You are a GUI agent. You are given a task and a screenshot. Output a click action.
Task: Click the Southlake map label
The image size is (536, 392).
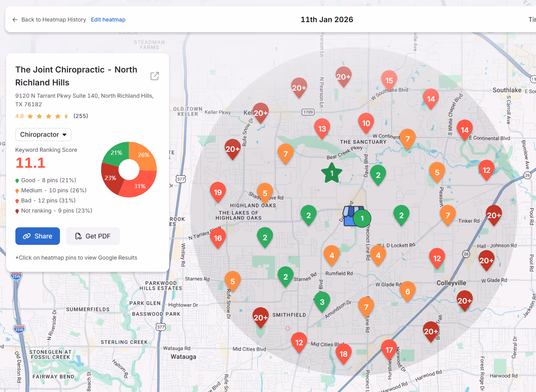[x=507, y=90]
